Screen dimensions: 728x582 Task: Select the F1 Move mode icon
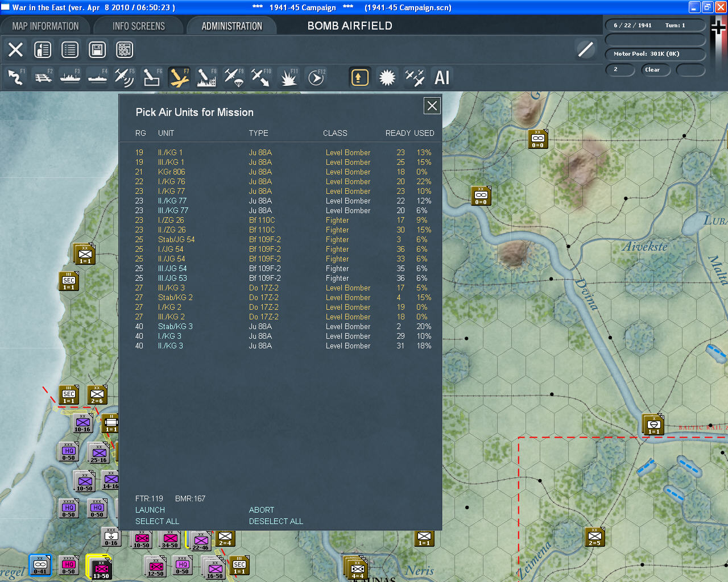click(16, 77)
